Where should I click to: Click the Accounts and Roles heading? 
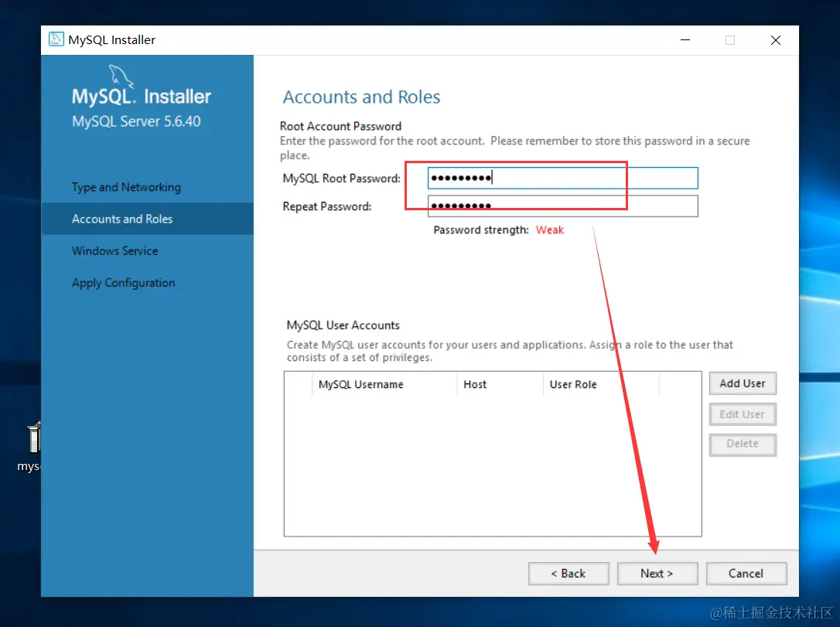pyautogui.click(x=362, y=97)
